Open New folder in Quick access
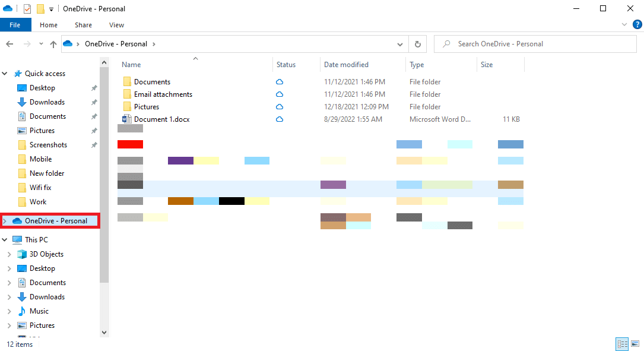Image resolution: width=644 pixels, height=351 pixels. (47, 173)
